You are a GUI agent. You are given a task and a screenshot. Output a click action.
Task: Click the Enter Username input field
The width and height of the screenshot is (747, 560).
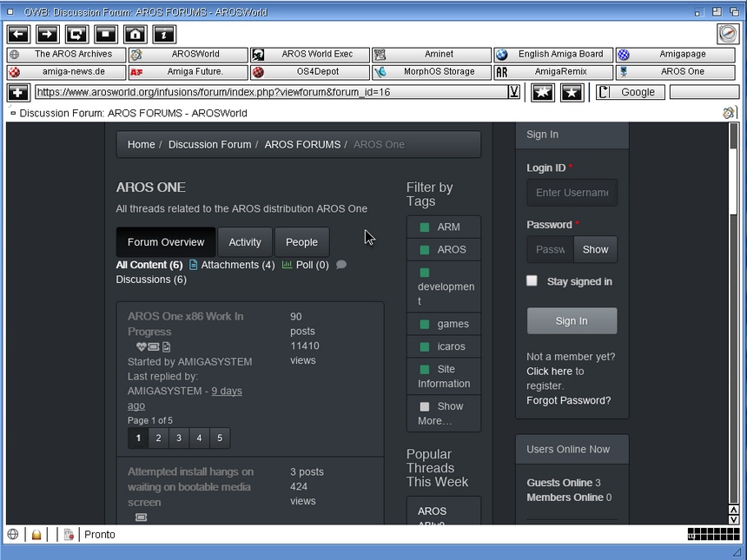[x=572, y=193]
